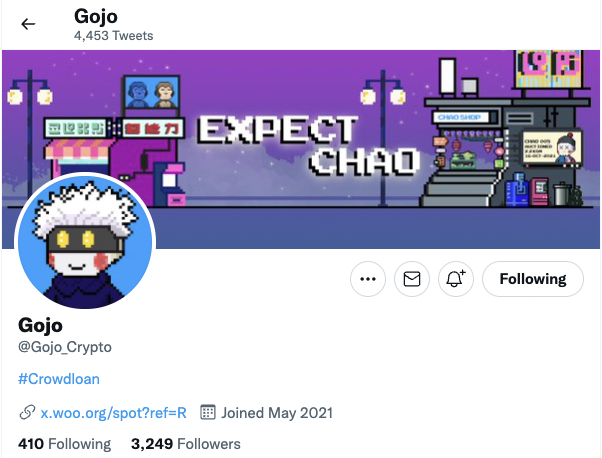Viewport: 602px width, 458px height.
Task: Open the three-dots more options menu
Action: (368, 279)
